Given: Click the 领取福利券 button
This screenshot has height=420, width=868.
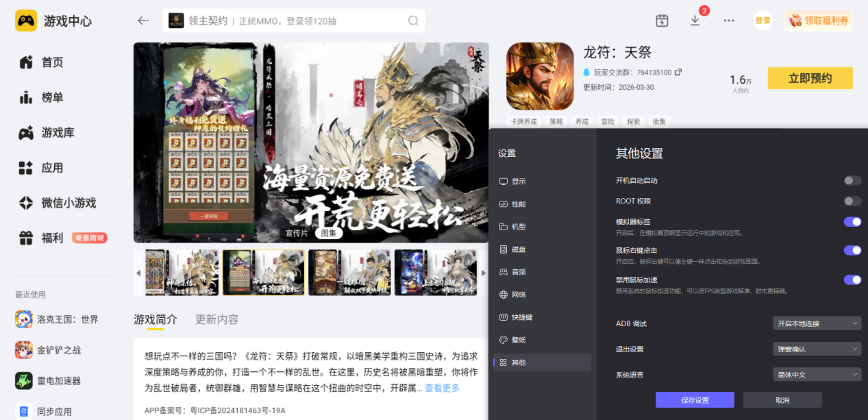Looking at the screenshot, I should (x=819, y=21).
